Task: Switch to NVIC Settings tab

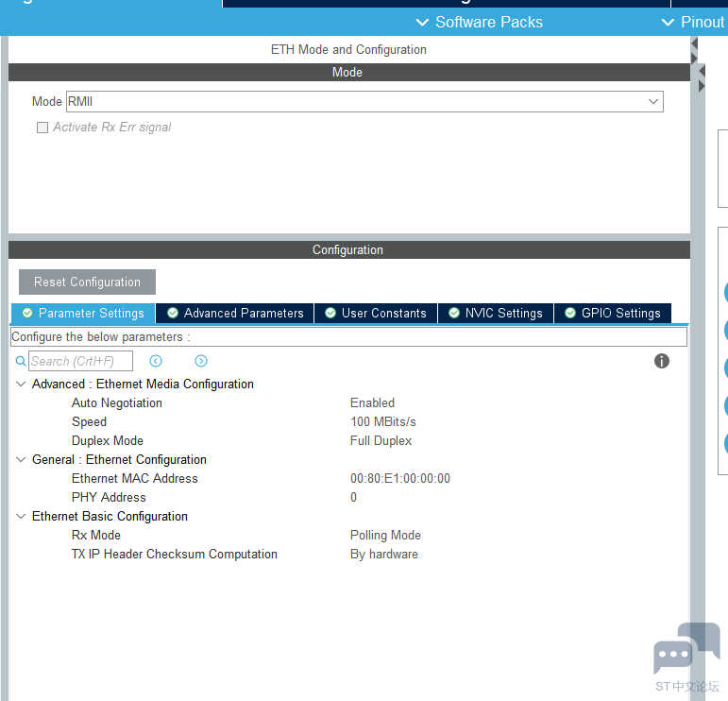Action: point(495,313)
